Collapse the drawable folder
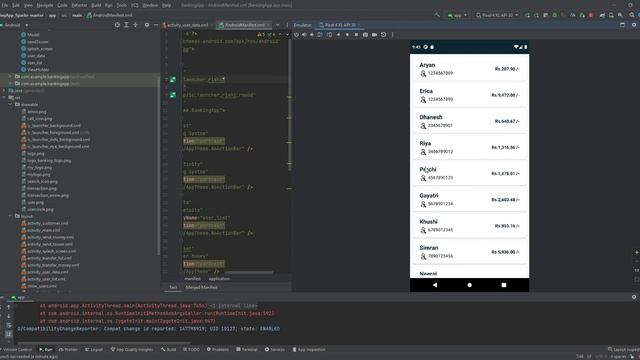Viewport: 640px width, 360px height. 10,104
